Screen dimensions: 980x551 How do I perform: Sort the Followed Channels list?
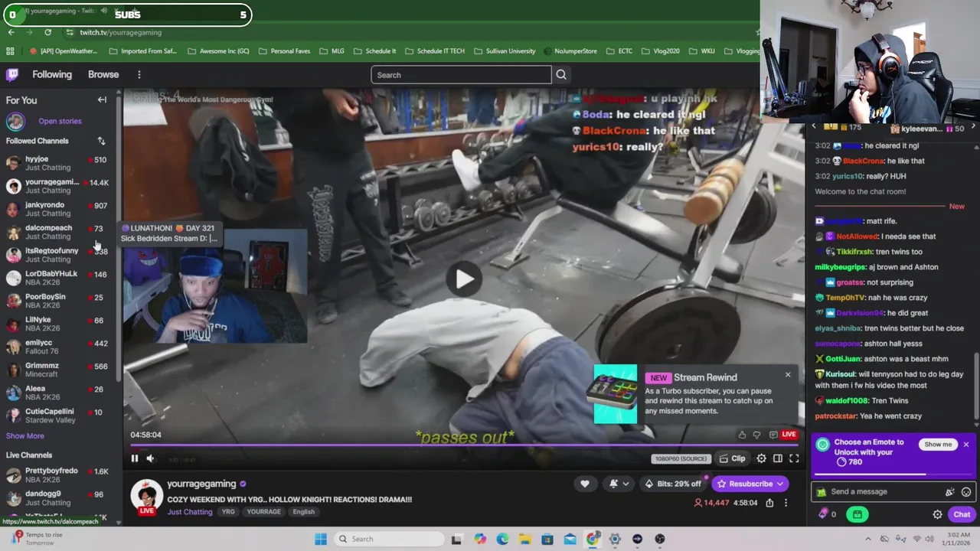[x=101, y=141]
